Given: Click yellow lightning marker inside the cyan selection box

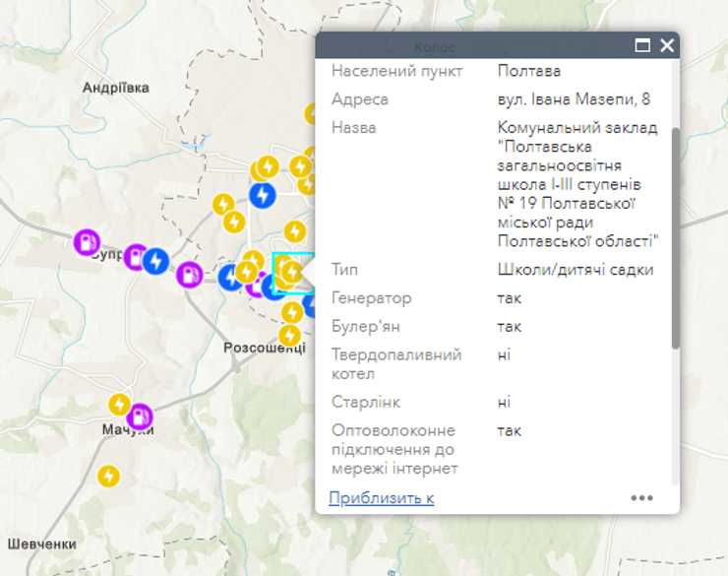Looking at the screenshot, I should click(x=292, y=272).
